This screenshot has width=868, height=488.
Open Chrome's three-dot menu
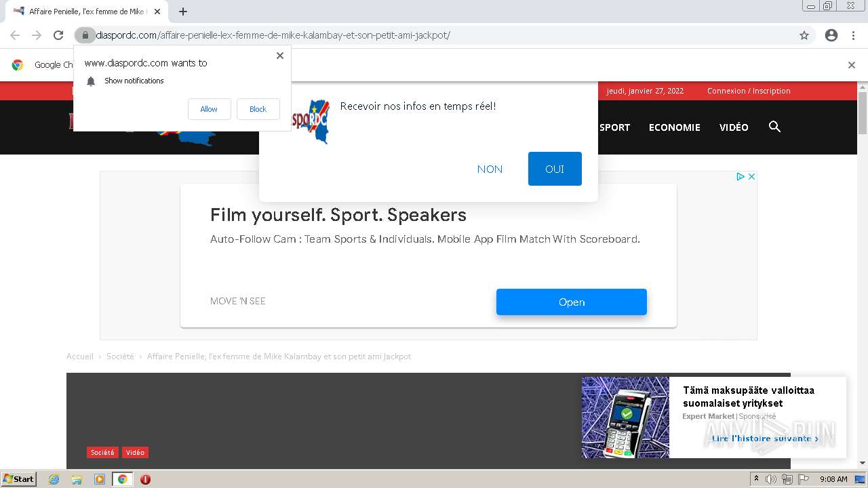[x=853, y=35]
